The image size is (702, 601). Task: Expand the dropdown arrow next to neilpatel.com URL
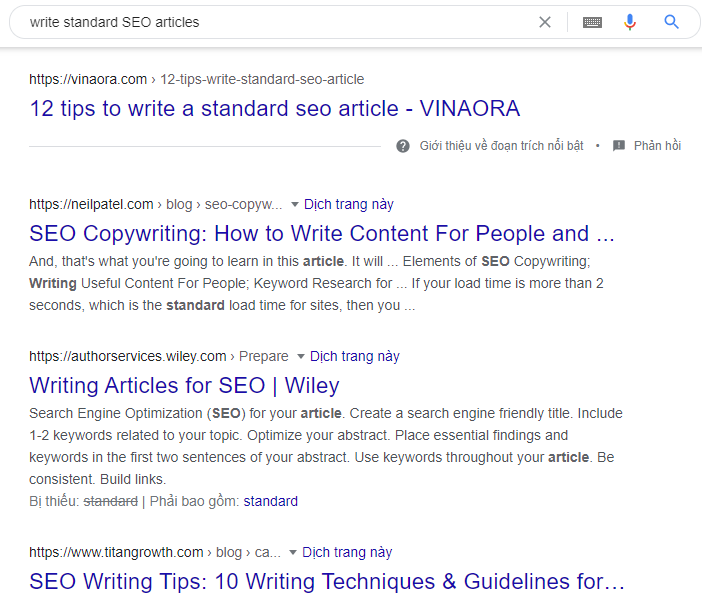[x=295, y=205]
